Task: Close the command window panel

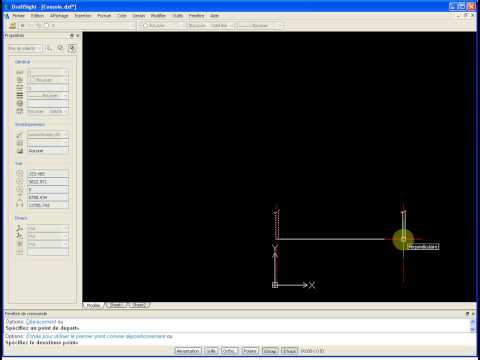Action: [x=473, y=314]
